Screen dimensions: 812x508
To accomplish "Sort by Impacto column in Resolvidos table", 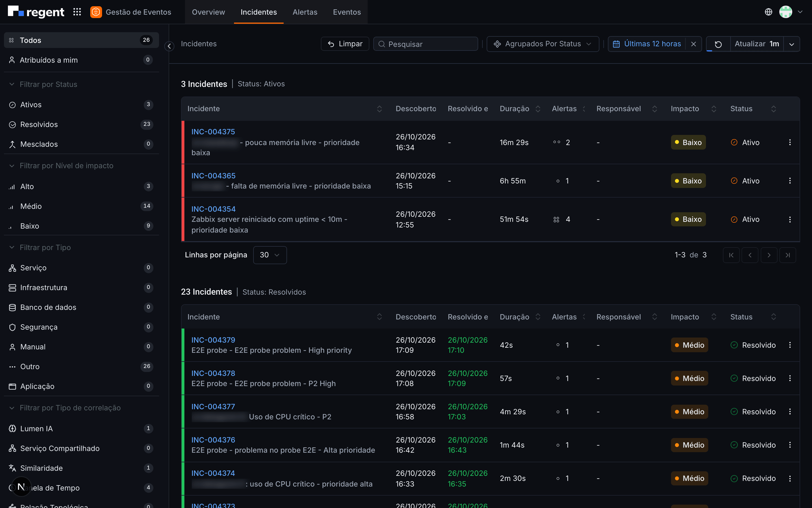I will pos(714,317).
